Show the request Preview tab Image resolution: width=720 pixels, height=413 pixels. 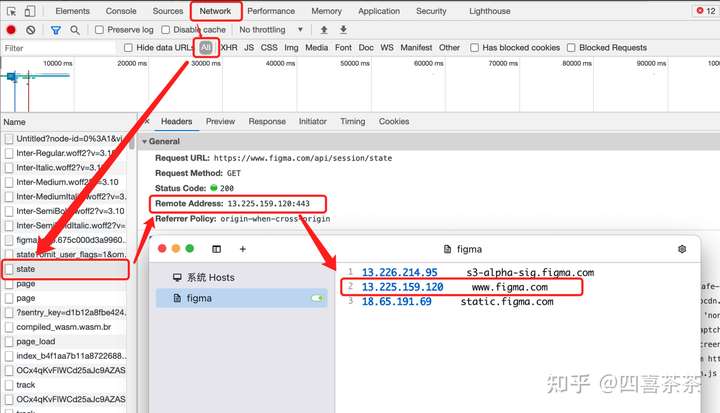click(220, 121)
